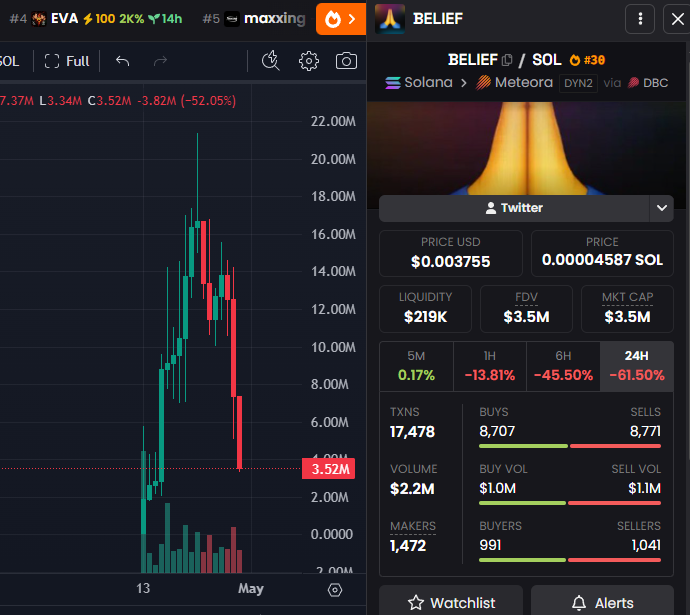Click the BELIEF token avatar image
This screenshot has width=690, height=615.
tap(390, 19)
